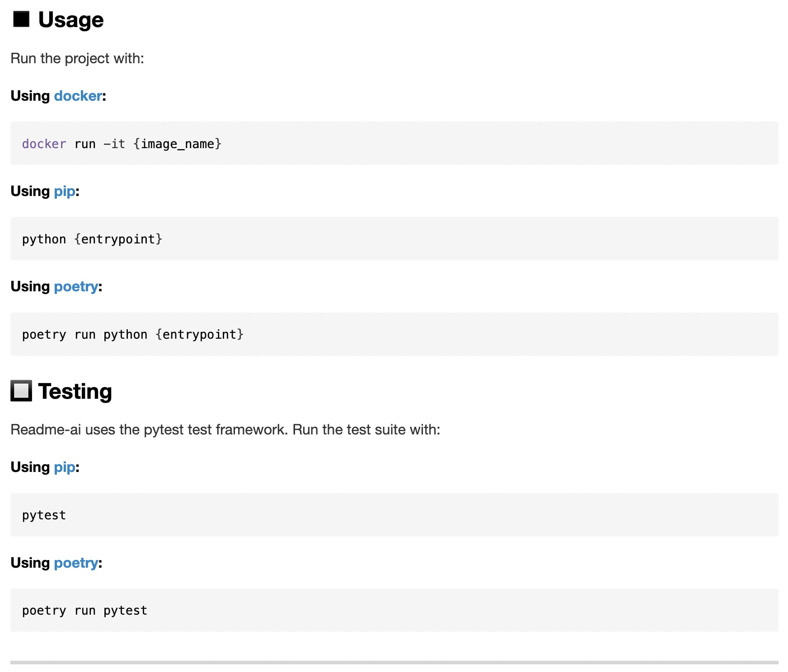Click the Usage heading text

point(71,20)
